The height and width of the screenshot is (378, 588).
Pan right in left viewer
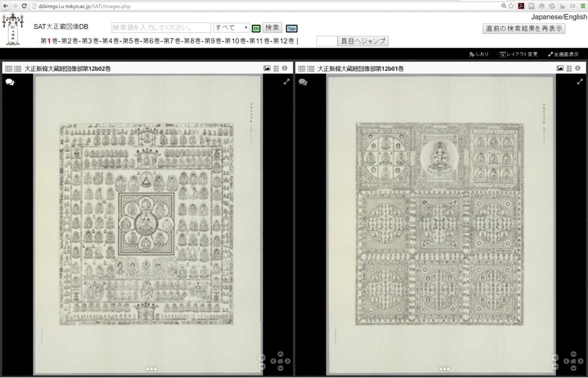(x=287, y=361)
